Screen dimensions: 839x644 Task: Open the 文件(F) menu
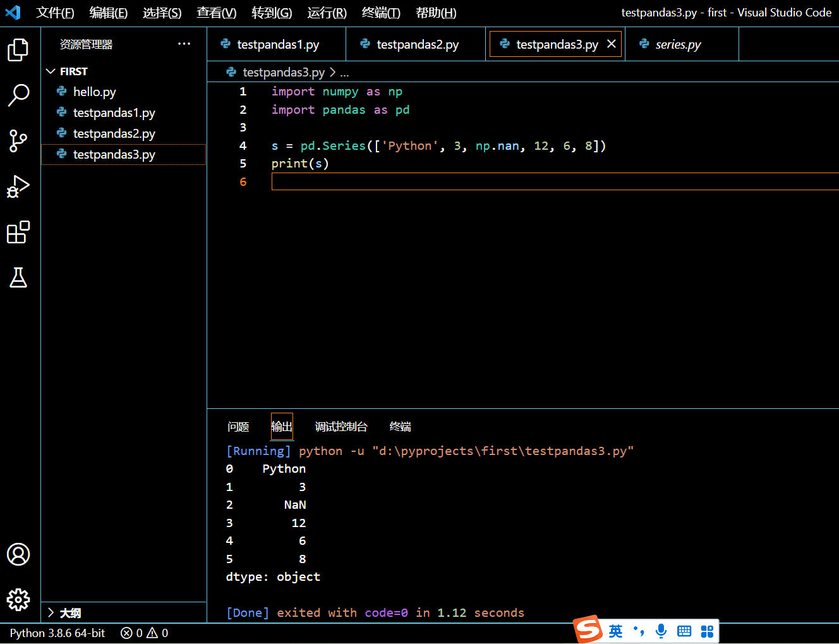[55, 13]
